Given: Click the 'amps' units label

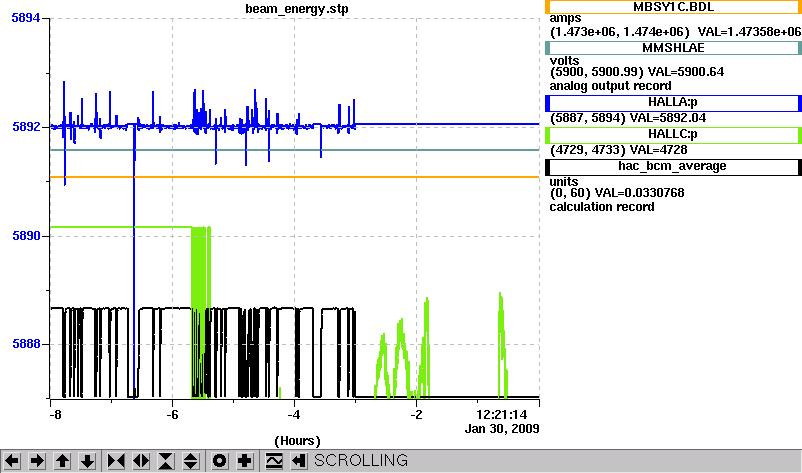Looking at the screenshot, I should (x=565, y=18).
